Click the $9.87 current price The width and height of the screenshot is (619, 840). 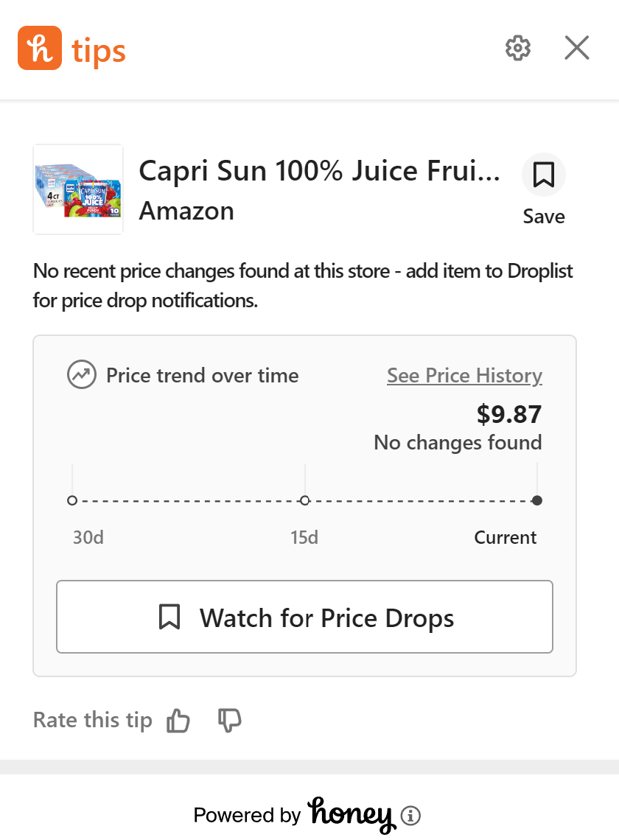coord(508,414)
